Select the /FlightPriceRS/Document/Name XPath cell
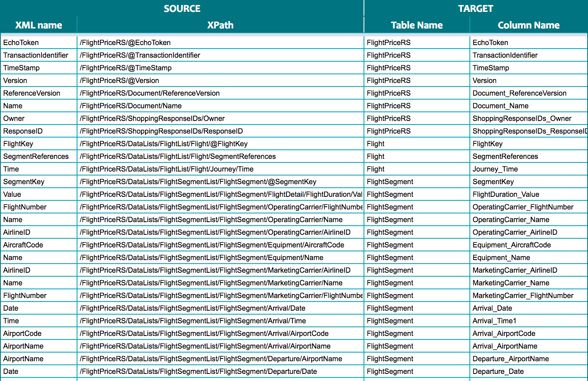Screen dimensions: 588x381 [220, 106]
